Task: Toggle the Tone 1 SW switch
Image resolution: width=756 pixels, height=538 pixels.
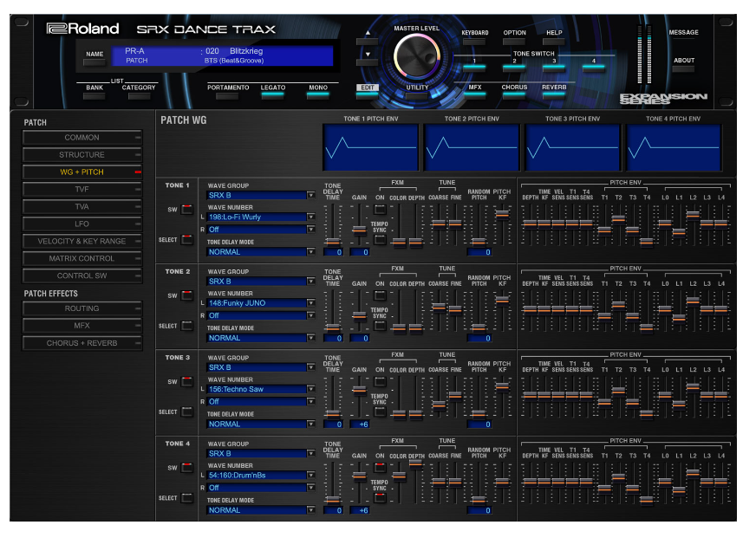Action: pyautogui.click(x=187, y=210)
